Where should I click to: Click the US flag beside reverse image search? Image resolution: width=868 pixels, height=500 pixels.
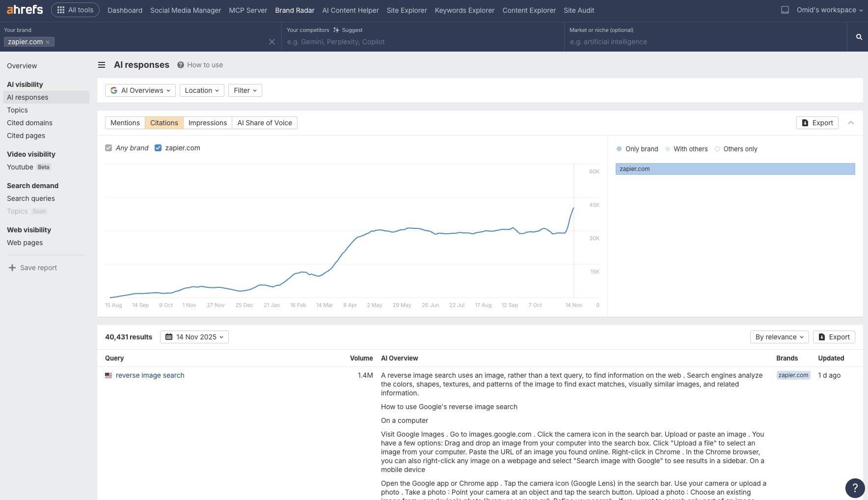coord(108,375)
